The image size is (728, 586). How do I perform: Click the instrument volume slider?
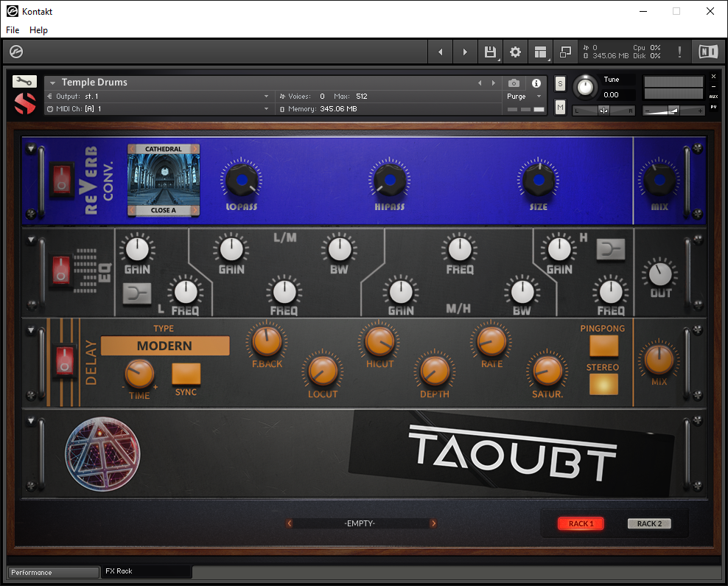click(x=673, y=111)
